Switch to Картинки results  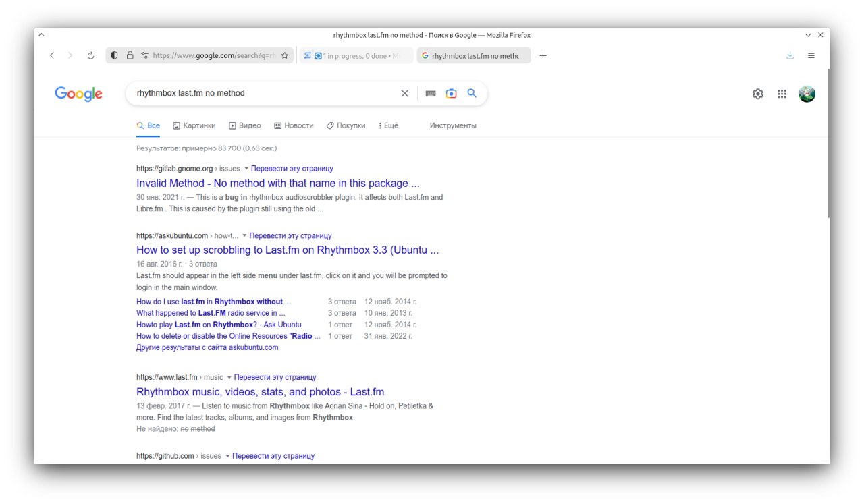tap(194, 125)
